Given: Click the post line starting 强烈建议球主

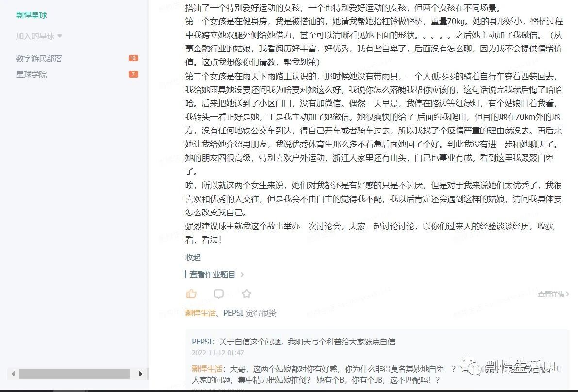Looking at the screenshot, I should coord(369,233).
